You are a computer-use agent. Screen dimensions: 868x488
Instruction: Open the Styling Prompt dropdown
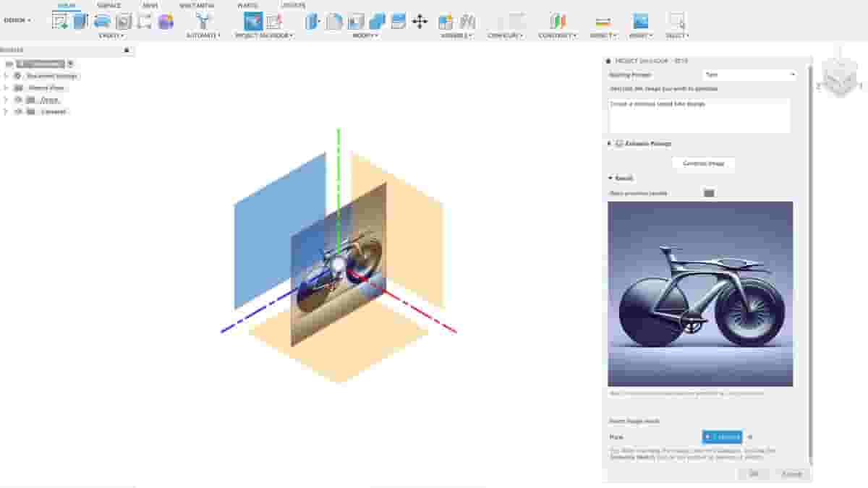pyautogui.click(x=749, y=74)
